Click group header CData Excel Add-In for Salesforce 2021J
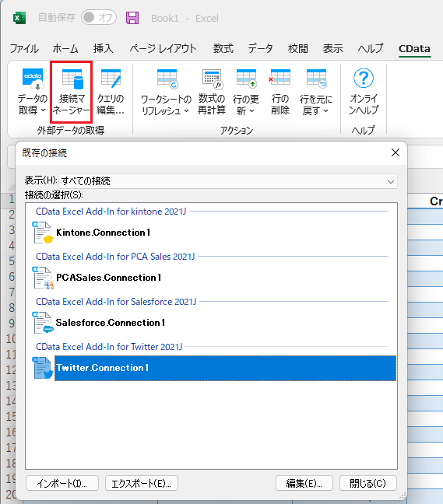443x504 pixels. point(116,302)
